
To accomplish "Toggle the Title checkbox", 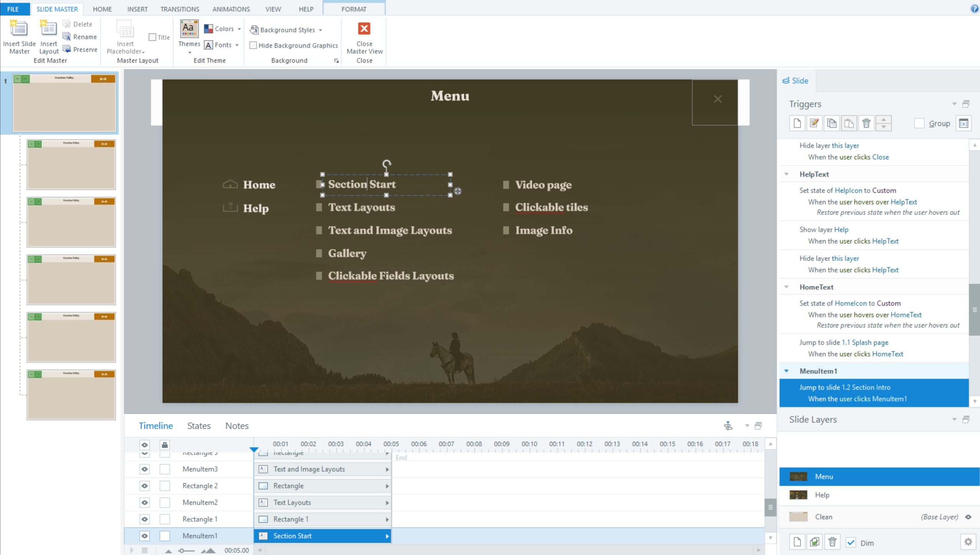I will tap(152, 37).
